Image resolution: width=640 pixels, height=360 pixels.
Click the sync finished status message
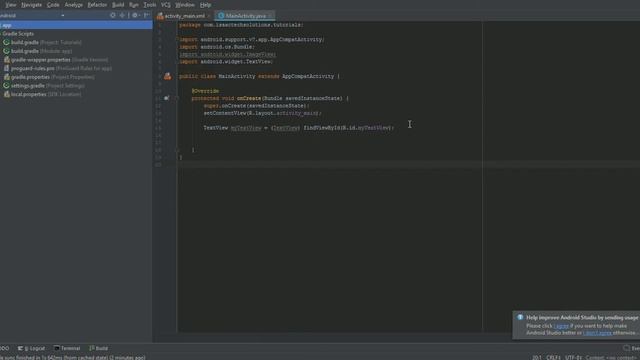coord(73,358)
